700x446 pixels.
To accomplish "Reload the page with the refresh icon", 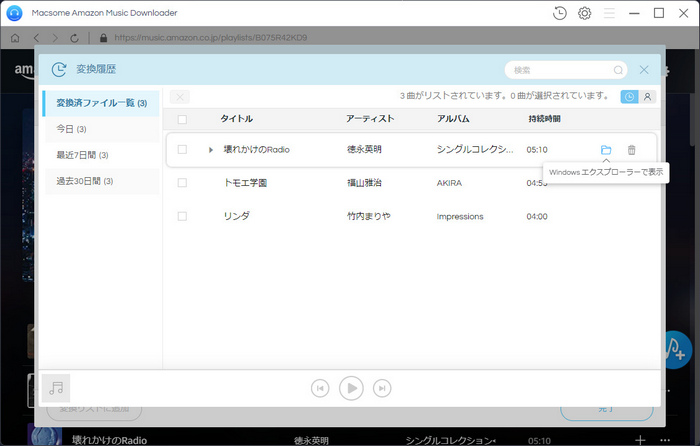I will click(x=75, y=38).
